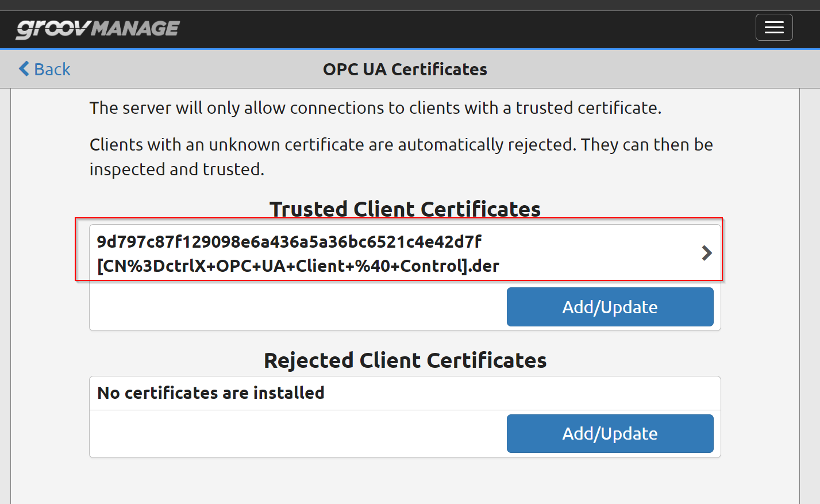The width and height of the screenshot is (820, 504).
Task: Click the blue Back chevron icon
Action: click(x=24, y=69)
